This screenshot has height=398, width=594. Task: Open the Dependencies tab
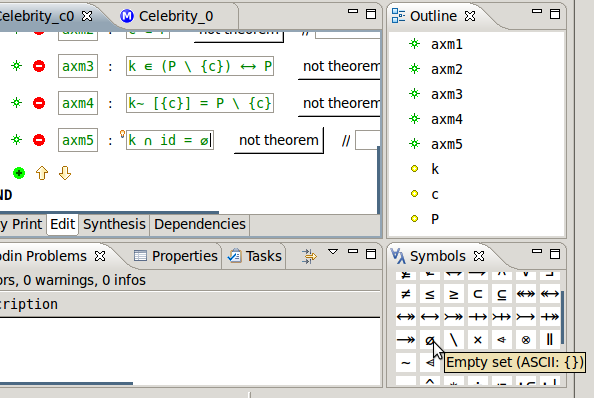pos(200,224)
